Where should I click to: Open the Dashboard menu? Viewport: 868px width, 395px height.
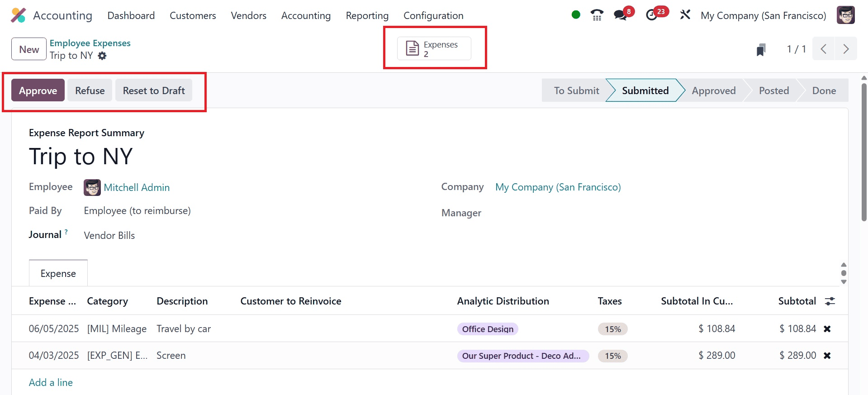point(131,15)
